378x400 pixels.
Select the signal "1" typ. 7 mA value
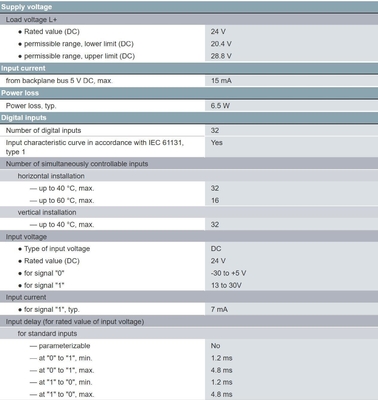point(219,309)
